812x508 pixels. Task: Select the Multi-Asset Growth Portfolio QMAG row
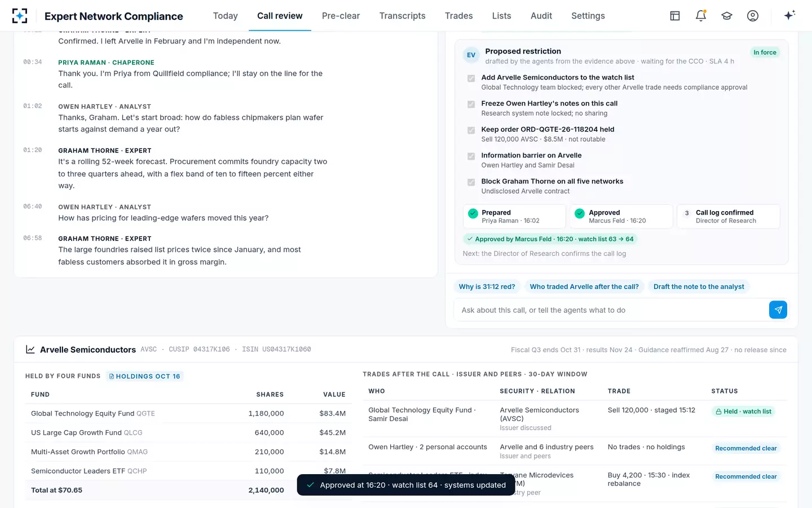188,452
